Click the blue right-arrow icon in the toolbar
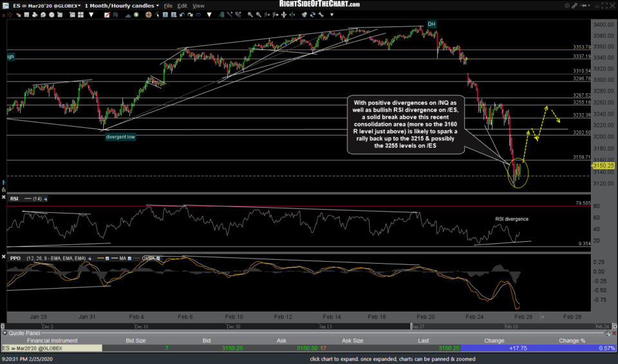Image resolution: width=618 pixels, height=364 pixels. (198, 15)
